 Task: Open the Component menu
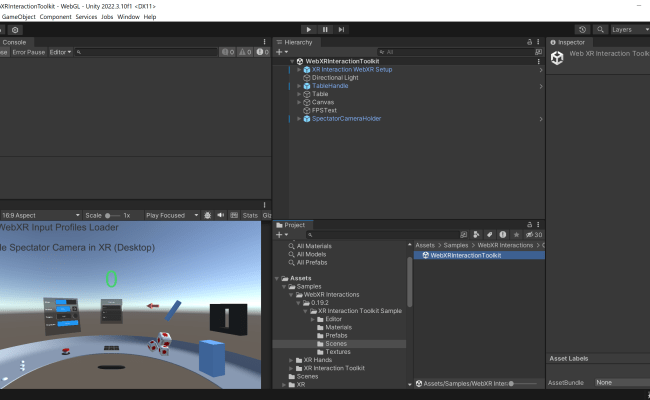56,17
